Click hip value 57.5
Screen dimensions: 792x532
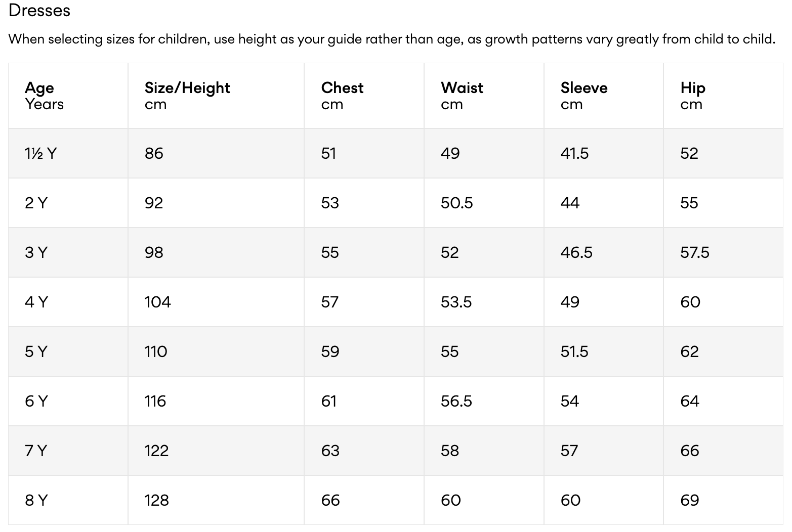(694, 252)
